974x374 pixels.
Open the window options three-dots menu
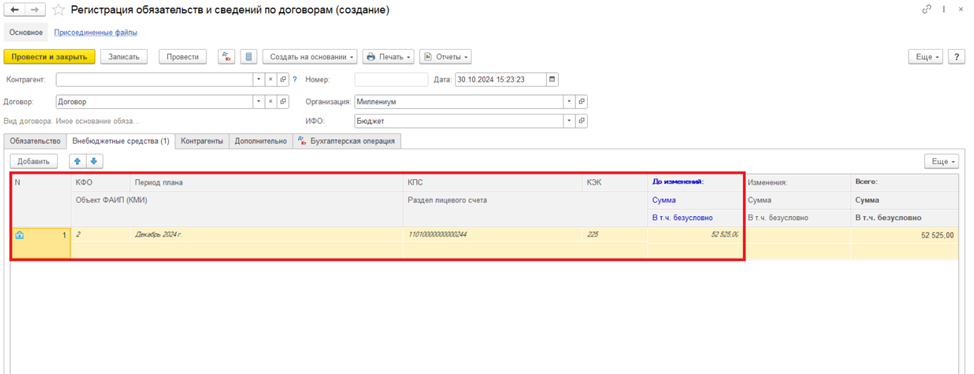tap(944, 9)
